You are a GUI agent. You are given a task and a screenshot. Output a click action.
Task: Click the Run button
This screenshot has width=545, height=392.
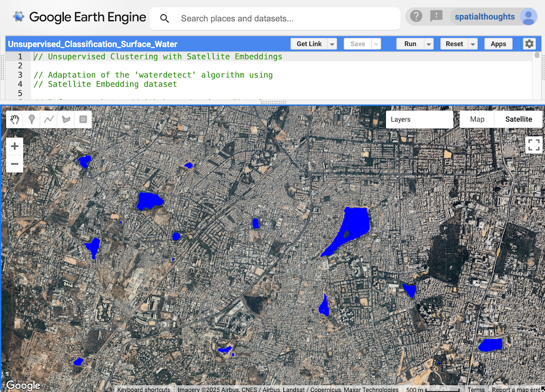click(x=410, y=44)
